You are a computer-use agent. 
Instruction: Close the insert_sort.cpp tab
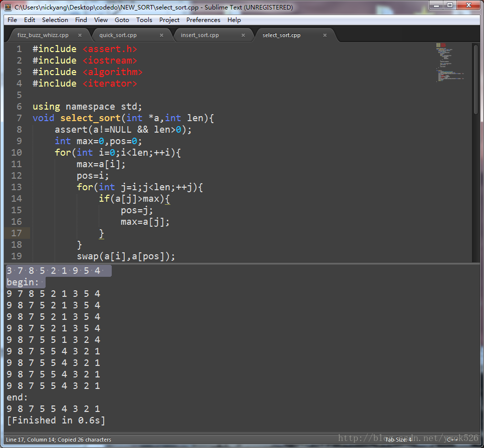tap(243, 35)
